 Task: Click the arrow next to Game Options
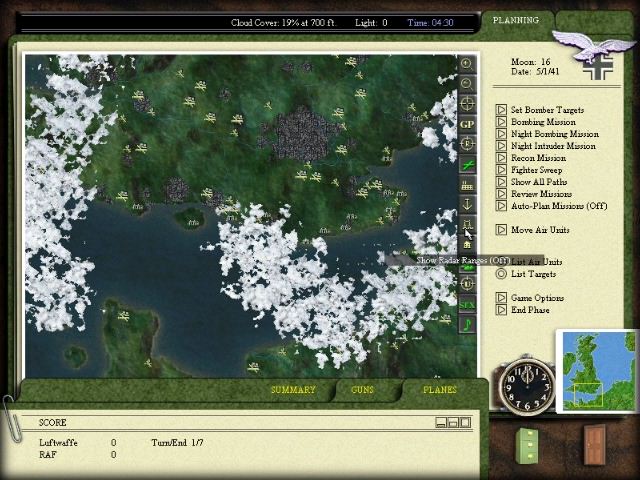coord(501,298)
